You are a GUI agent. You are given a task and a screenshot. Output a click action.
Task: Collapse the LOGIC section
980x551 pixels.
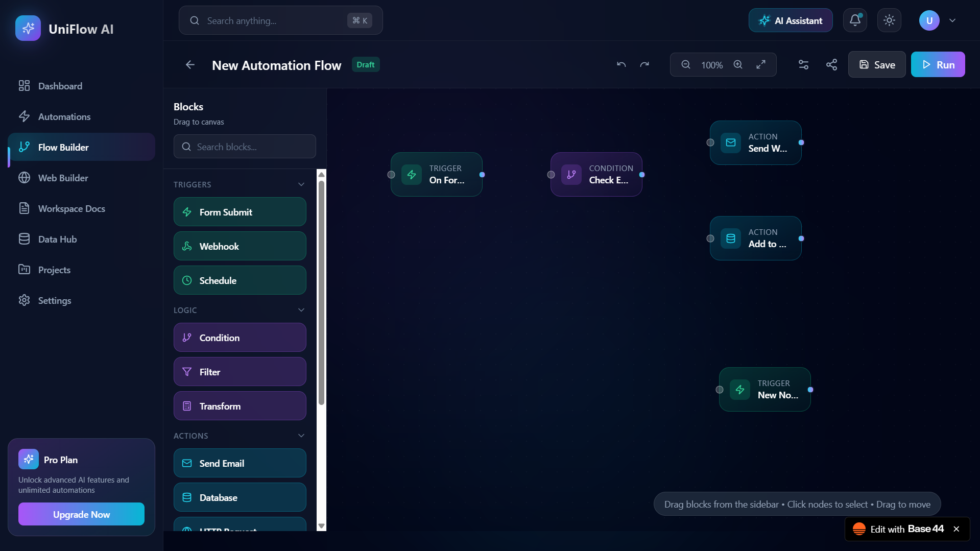[x=301, y=309]
